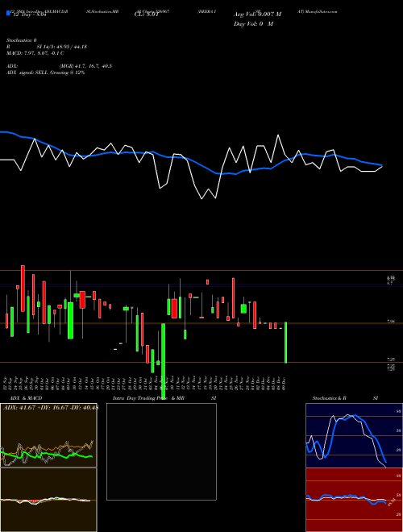
Task: Click the 'SI 14/3: 48.95 / 44.13' value
Action: (62, 47)
